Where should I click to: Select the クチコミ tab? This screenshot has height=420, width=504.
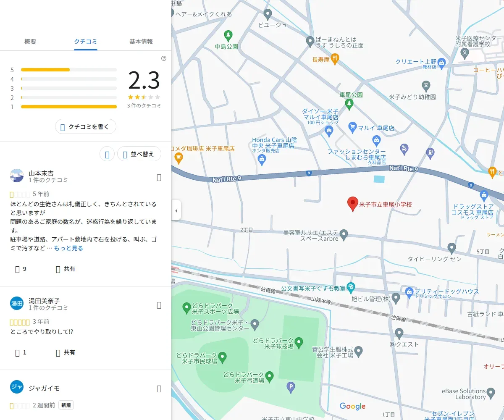[86, 42]
